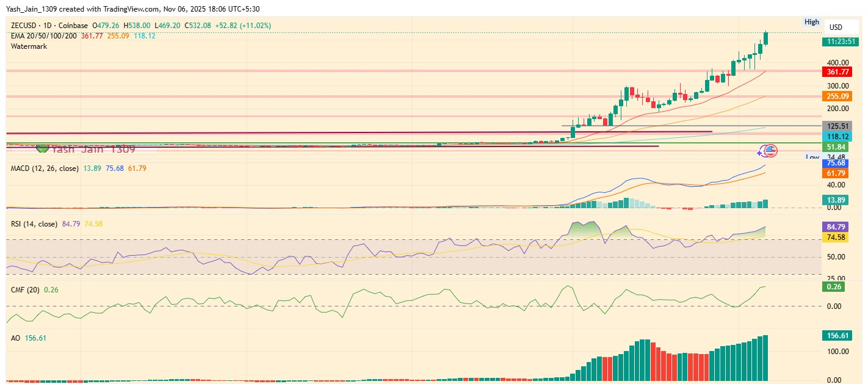Click the gray 125.51 price label

(837, 126)
